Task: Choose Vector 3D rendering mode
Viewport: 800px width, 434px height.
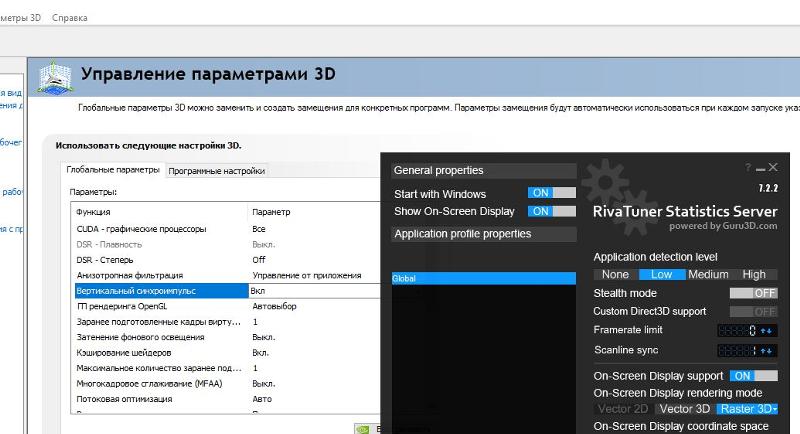Action: tap(684, 409)
